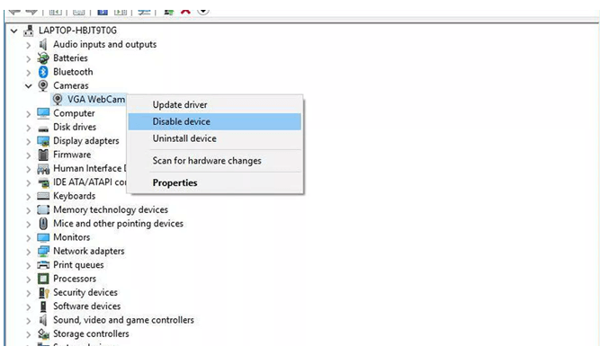Click the Computer monitor icon

(43, 113)
